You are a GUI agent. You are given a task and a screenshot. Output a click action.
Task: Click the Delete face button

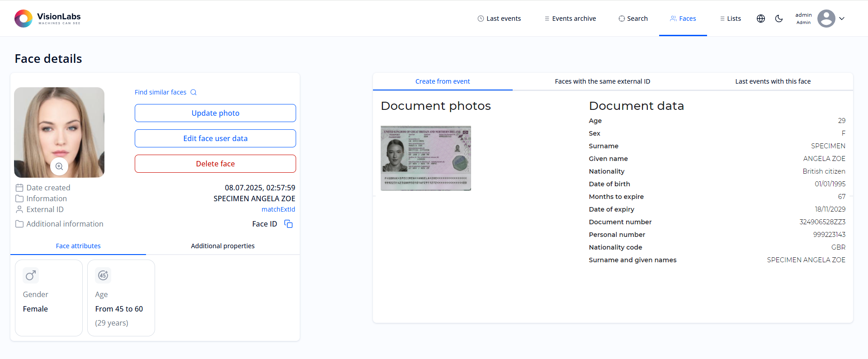coord(215,164)
